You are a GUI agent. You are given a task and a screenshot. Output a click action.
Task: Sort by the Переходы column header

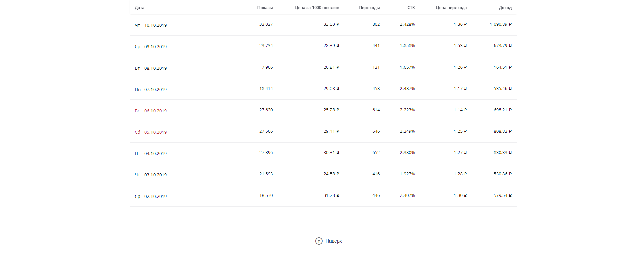[x=369, y=8]
